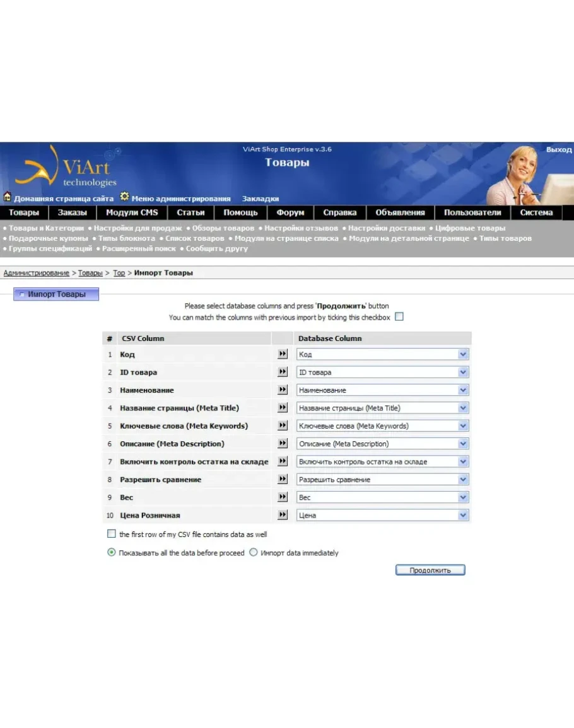Open the Пользователи menu
The image size is (574, 728).
(x=472, y=213)
